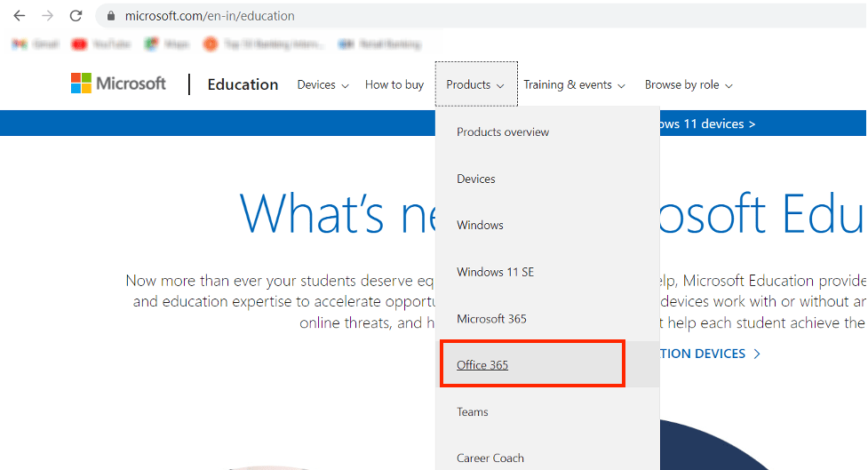
Task: Open the last bookmark in the bar
Action: 379,44
